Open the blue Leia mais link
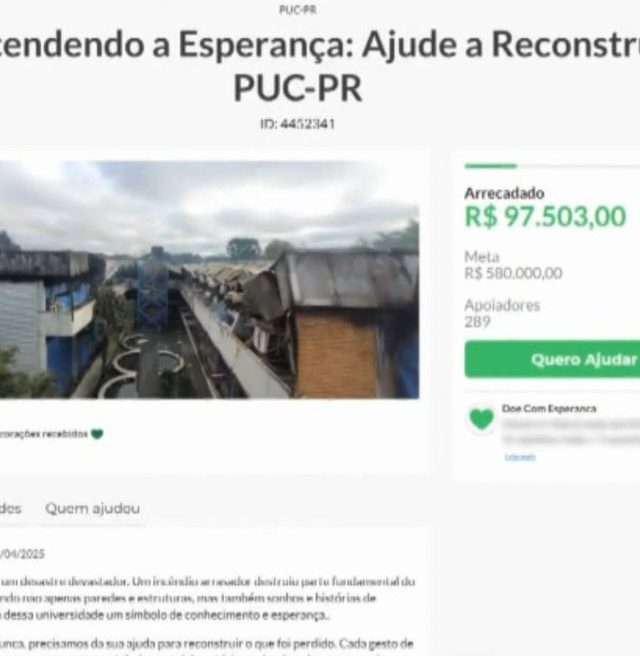 [520, 457]
